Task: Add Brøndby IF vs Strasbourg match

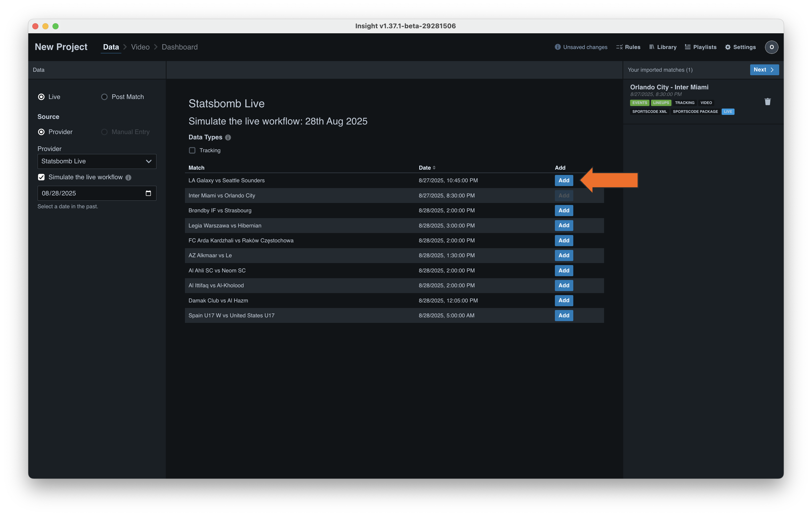Action: pyautogui.click(x=564, y=211)
